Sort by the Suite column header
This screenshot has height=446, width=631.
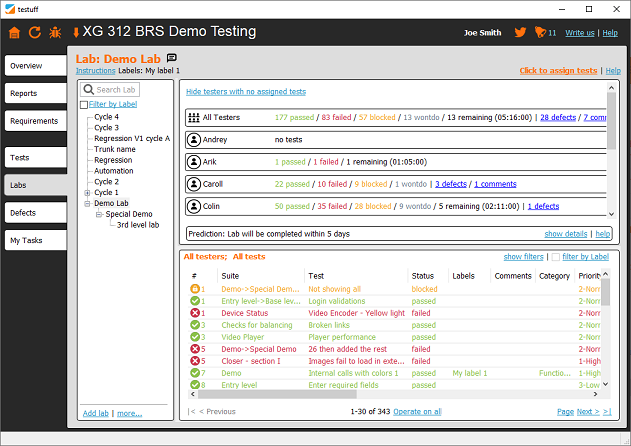[x=230, y=276]
